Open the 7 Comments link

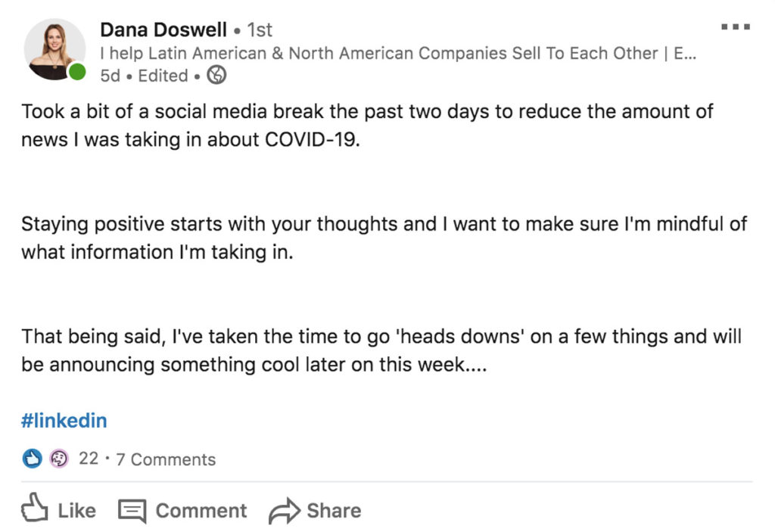click(x=166, y=459)
